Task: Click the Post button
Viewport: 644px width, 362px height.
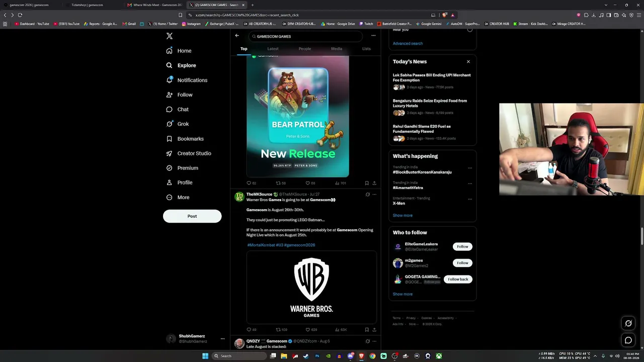Action: click(x=192, y=216)
